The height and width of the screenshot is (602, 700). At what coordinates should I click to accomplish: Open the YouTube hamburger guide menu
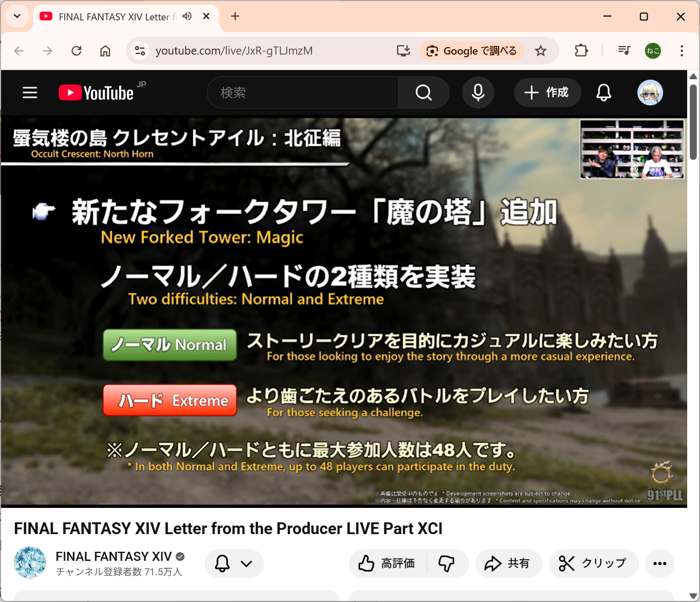[x=30, y=92]
